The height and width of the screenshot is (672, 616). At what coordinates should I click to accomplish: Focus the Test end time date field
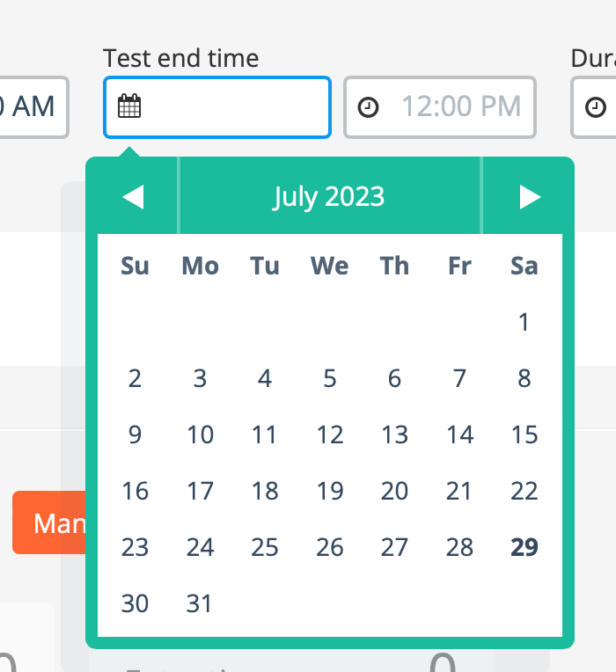pyautogui.click(x=217, y=107)
